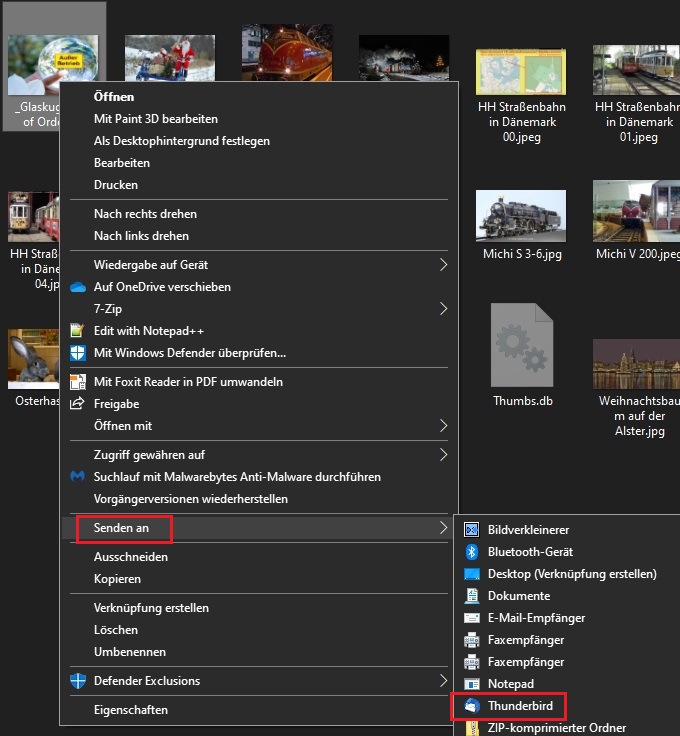The width and height of the screenshot is (680, 736).
Task: Select 'Nach rechts drehen' entry
Action: pos(145,214)
